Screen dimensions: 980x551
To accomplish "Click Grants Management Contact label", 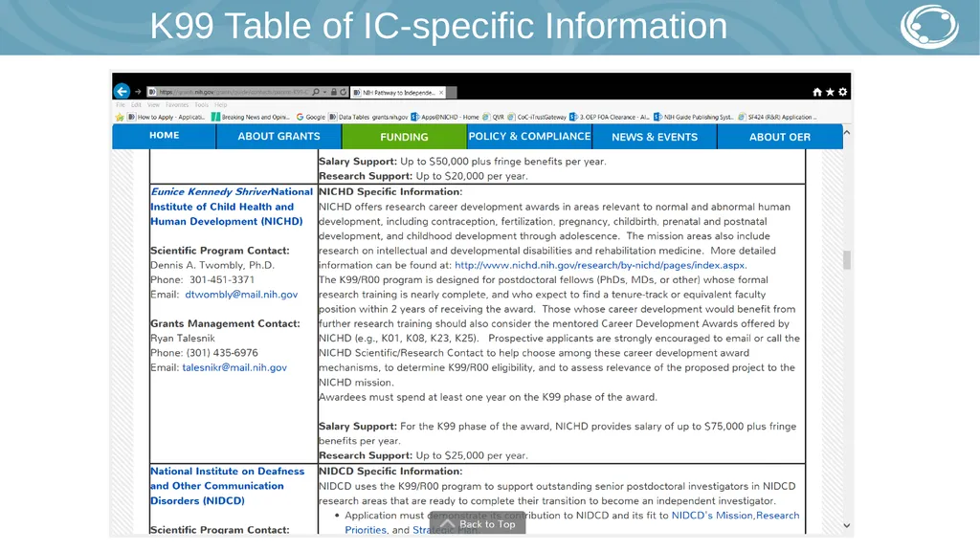I will click(225, 323).
